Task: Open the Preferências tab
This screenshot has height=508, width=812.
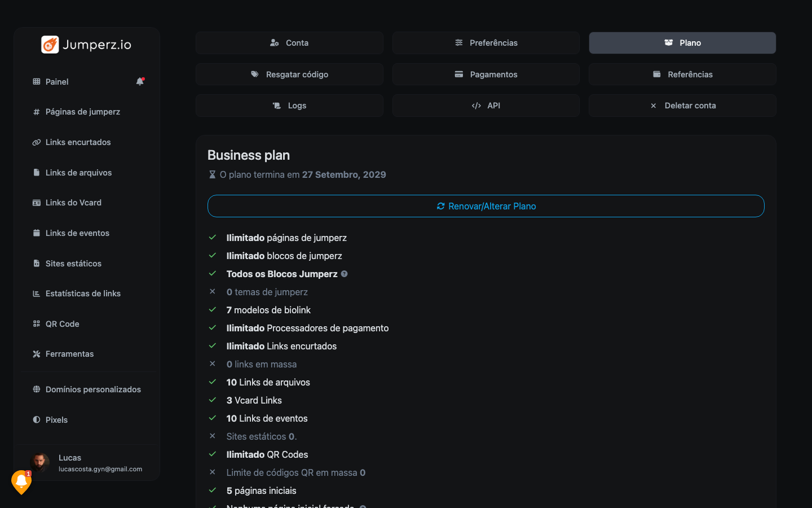Action: pyautogui.click(x=486, y=43)
